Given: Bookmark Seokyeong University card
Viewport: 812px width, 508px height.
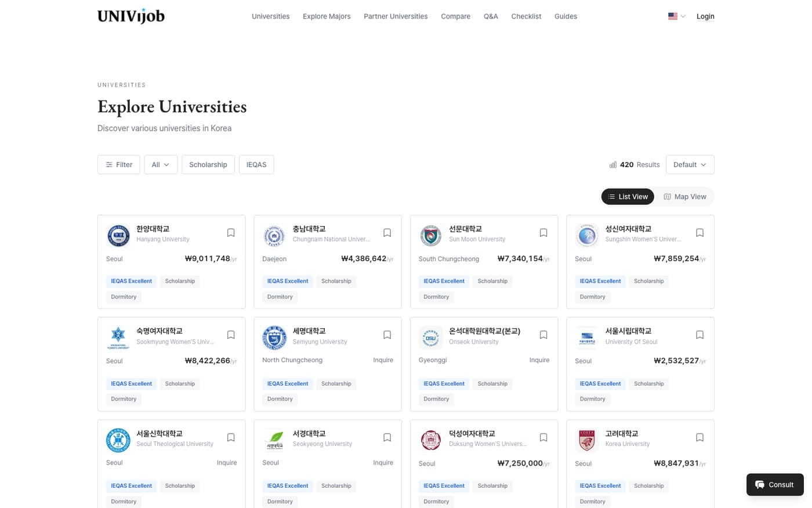Looking at the screenshot, I should tap(387, 438).
